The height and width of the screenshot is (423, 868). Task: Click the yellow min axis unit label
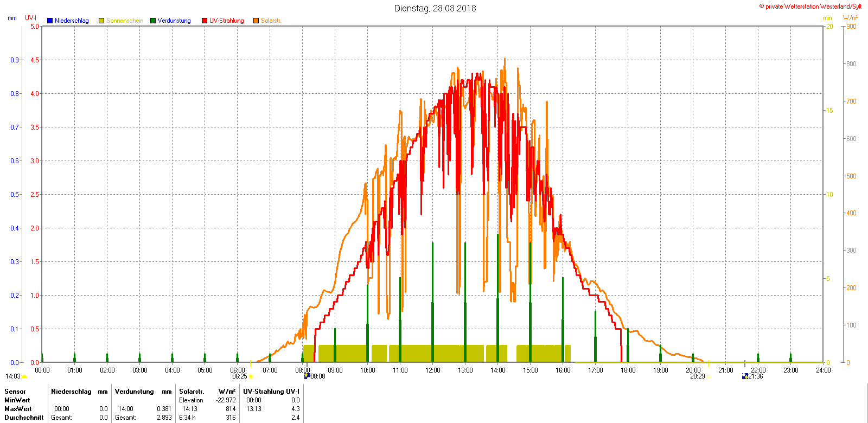pyautogui.click(x=827, y=18)
